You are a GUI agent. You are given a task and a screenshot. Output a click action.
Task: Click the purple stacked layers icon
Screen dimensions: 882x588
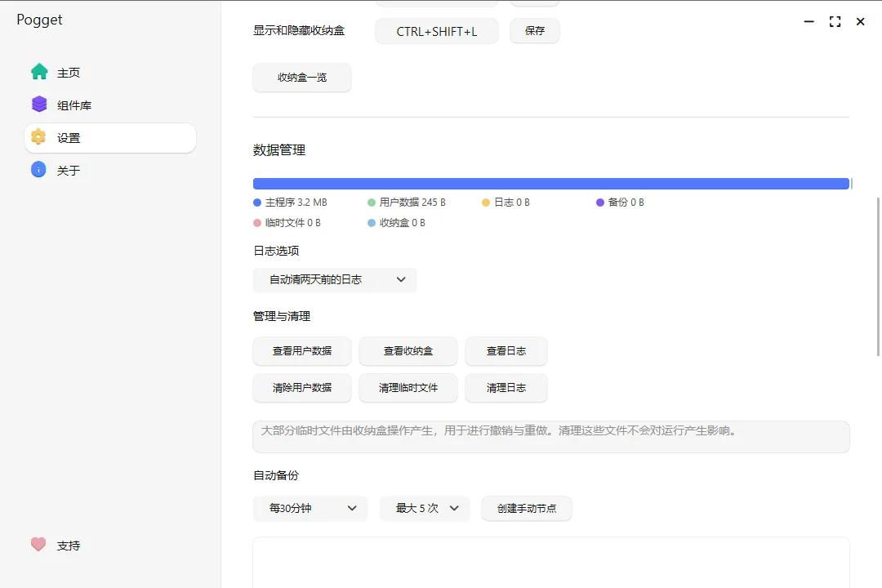tap(39, 104)
